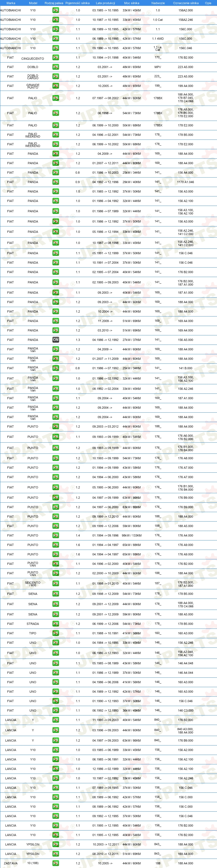Click the 160_ body code cell
This screenshot has height=868, width=217.
[x=158, y=633]
